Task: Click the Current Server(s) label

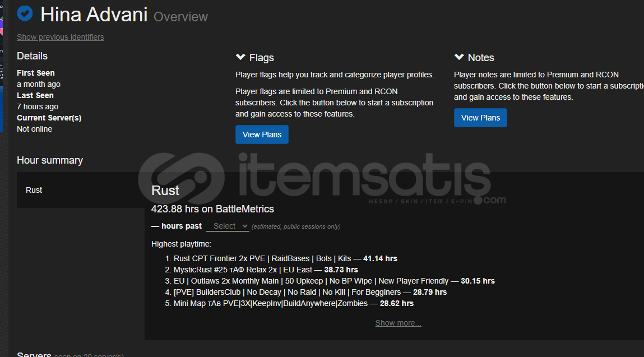Action: tap(49, 118)
